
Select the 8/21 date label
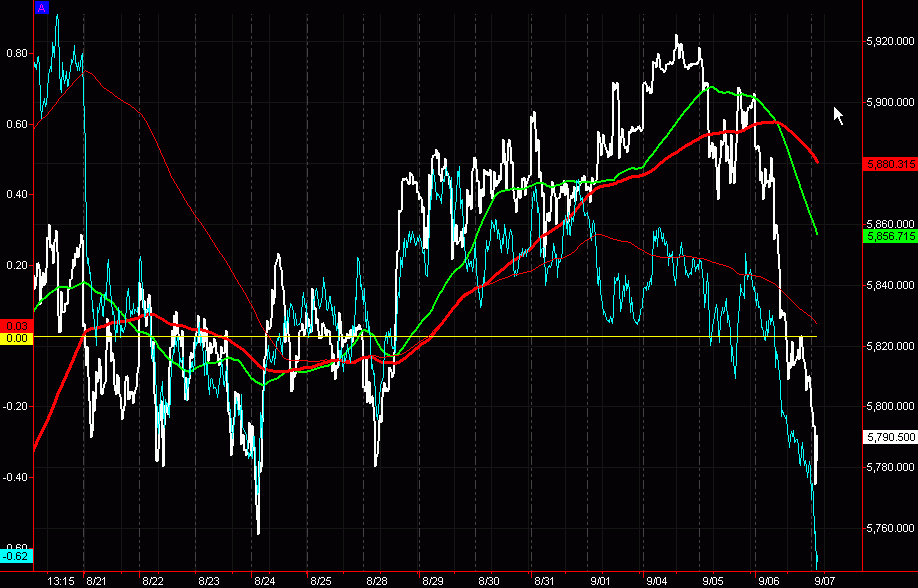tap(97, 581)
